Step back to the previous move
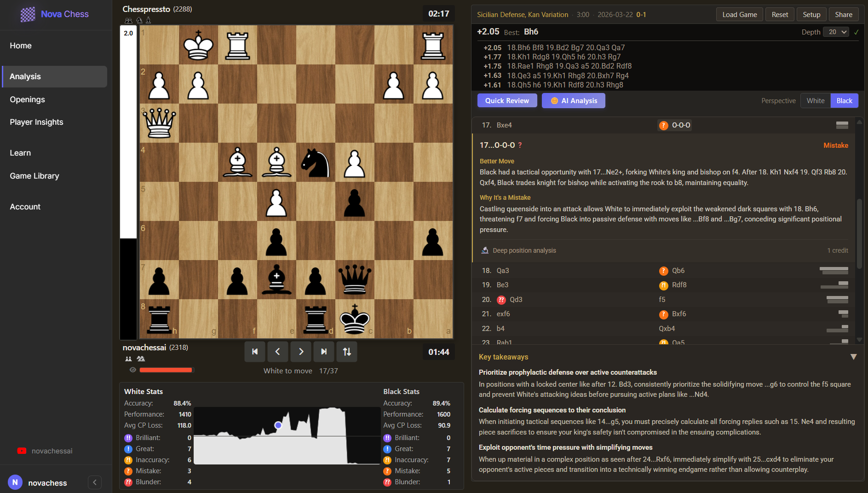Image resolution: width=868 pixels, height=493 pixels. click(278, 351)
